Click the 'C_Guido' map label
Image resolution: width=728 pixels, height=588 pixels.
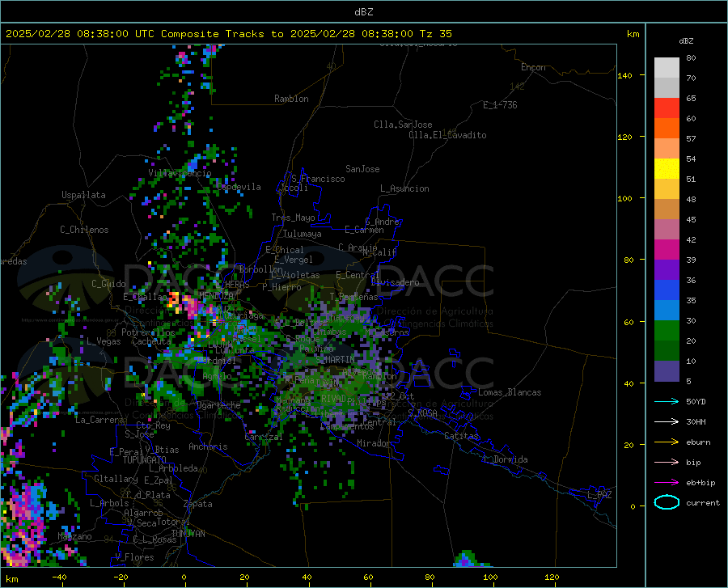click(x=108, y=284)
